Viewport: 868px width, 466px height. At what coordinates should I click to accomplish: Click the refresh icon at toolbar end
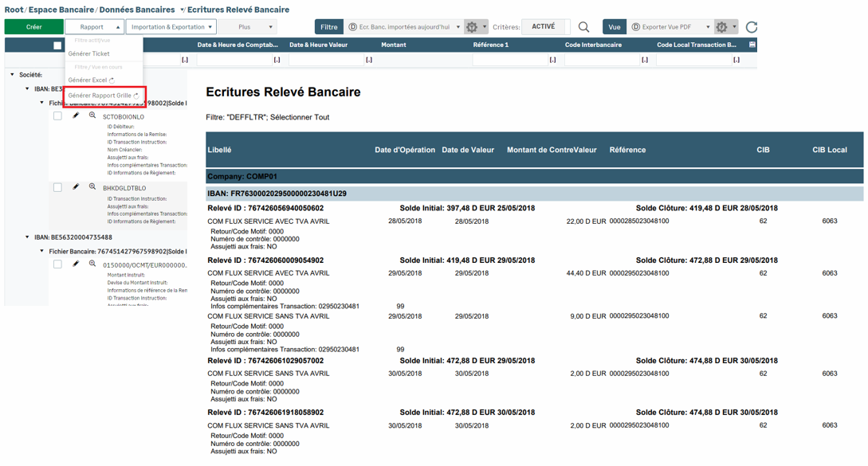[751, 27]
